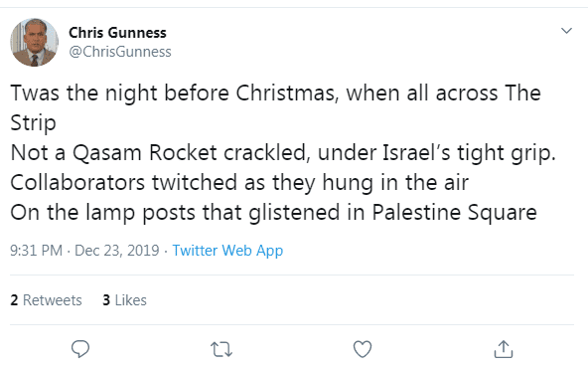Screen dimensions: 588x368
Task: Click the number 3 beside Likes
Action: 106,300
